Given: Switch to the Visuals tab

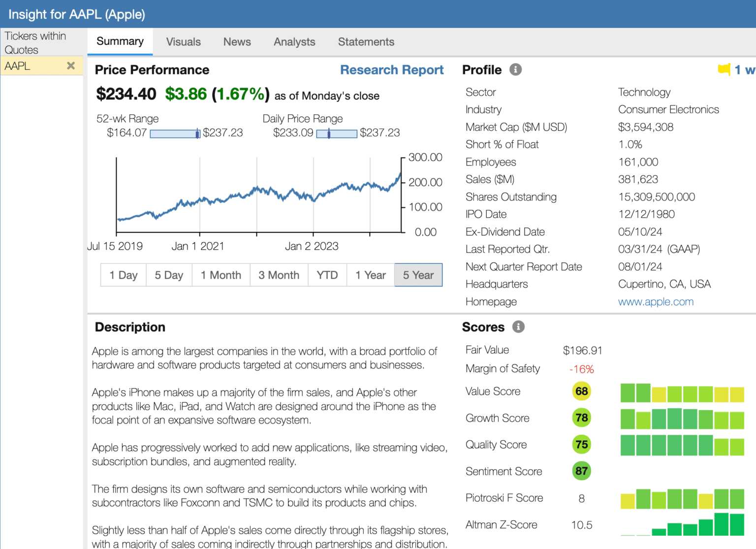Looking at the screenshot, I should click(184, 42).
